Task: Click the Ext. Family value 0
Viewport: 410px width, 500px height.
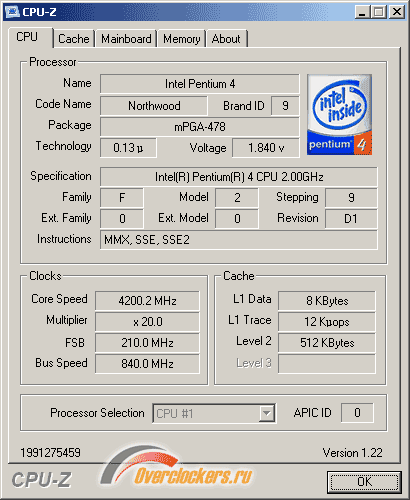Action: tap(122, 219)
